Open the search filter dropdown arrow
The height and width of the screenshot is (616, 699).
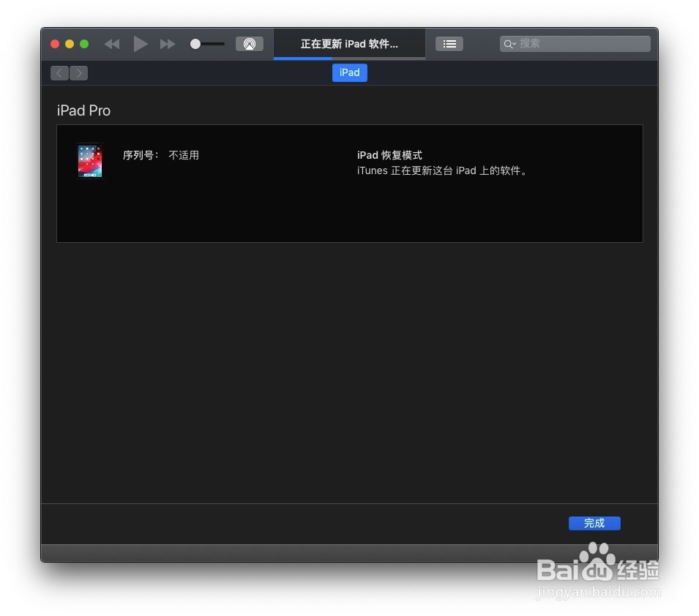[515, 44]
